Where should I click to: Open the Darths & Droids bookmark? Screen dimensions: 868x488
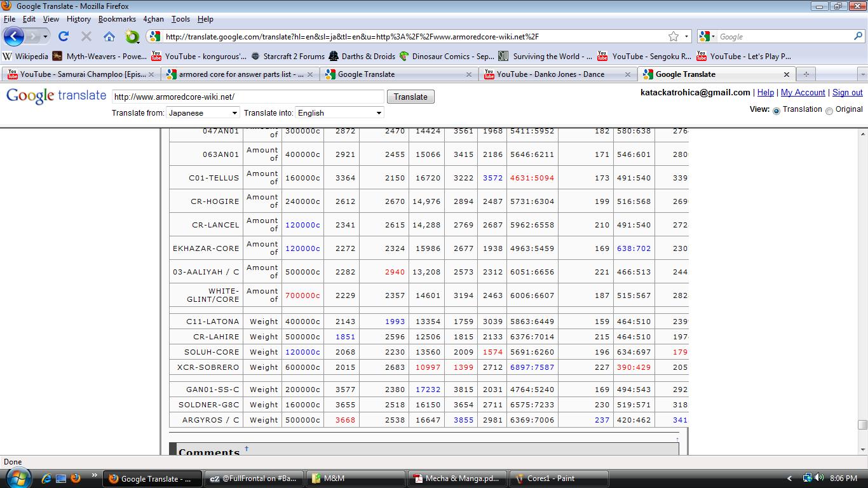coord(362,56)
